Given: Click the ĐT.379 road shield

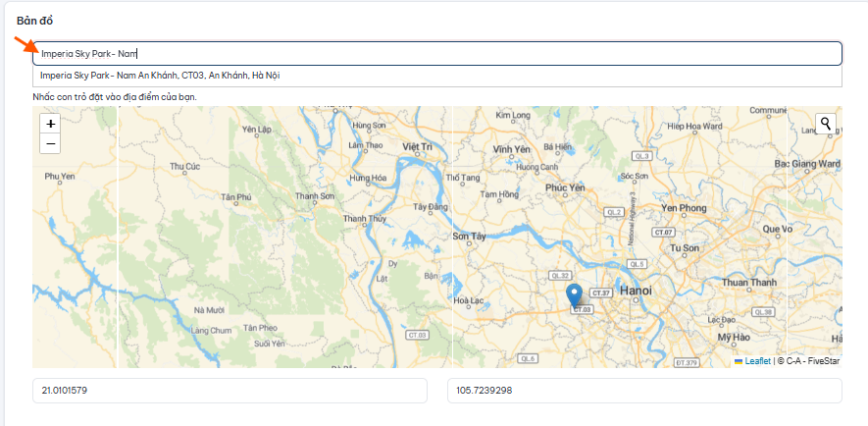Looking at the screenshot, I should 687,362.
